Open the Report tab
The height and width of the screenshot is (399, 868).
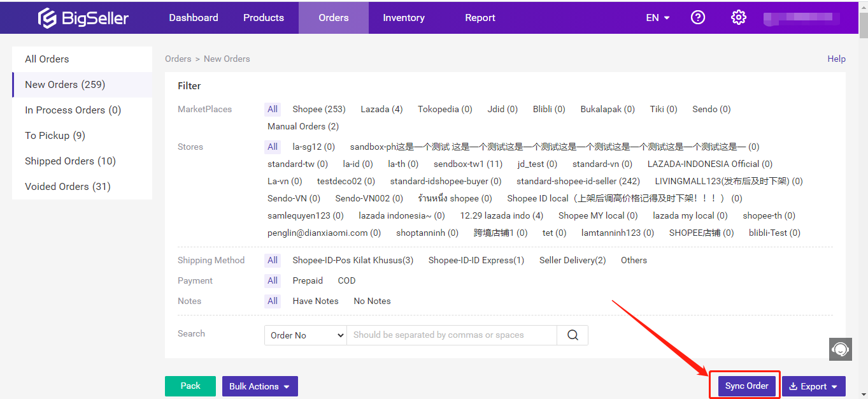pyautogui.click(x=480, y=17)
